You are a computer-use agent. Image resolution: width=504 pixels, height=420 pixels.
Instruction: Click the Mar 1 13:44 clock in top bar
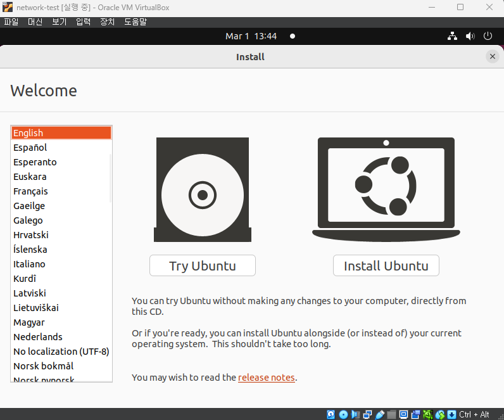click(251, 36)
